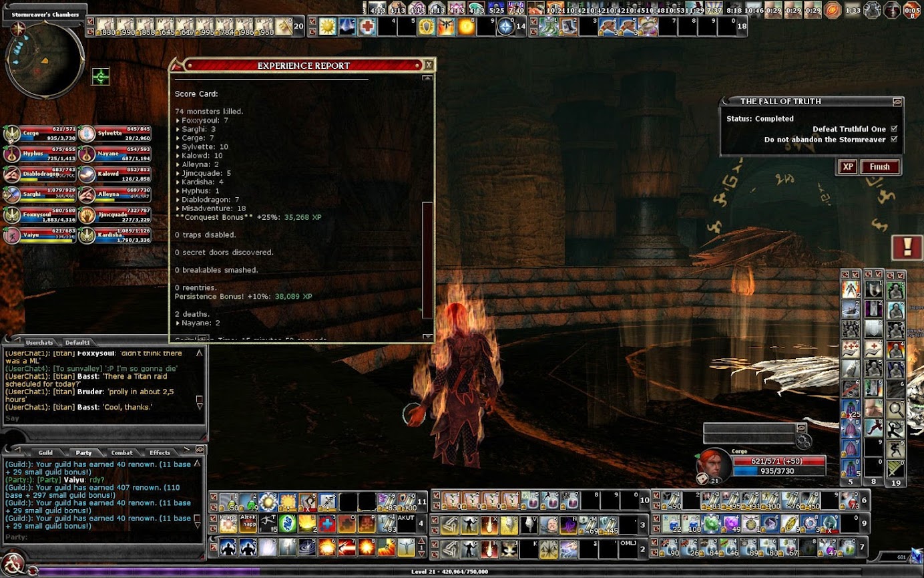Click Experience Report scroll-down arrow
Screen dimensions: 924x578
[x=428, y=337]
